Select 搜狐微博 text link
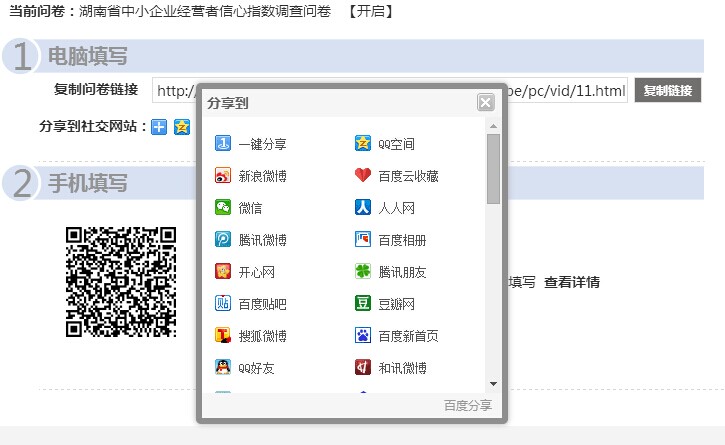Viewport: 725px width, 445px height. coord(263,336)
